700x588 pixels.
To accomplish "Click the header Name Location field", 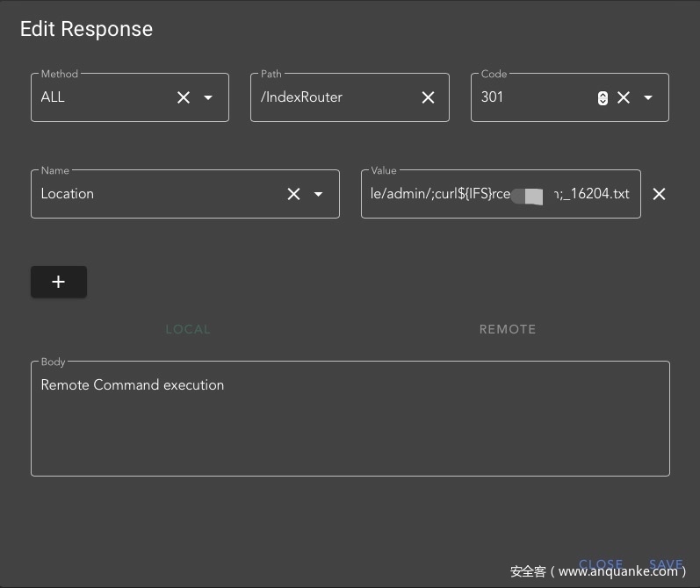I will coord(158,194).
